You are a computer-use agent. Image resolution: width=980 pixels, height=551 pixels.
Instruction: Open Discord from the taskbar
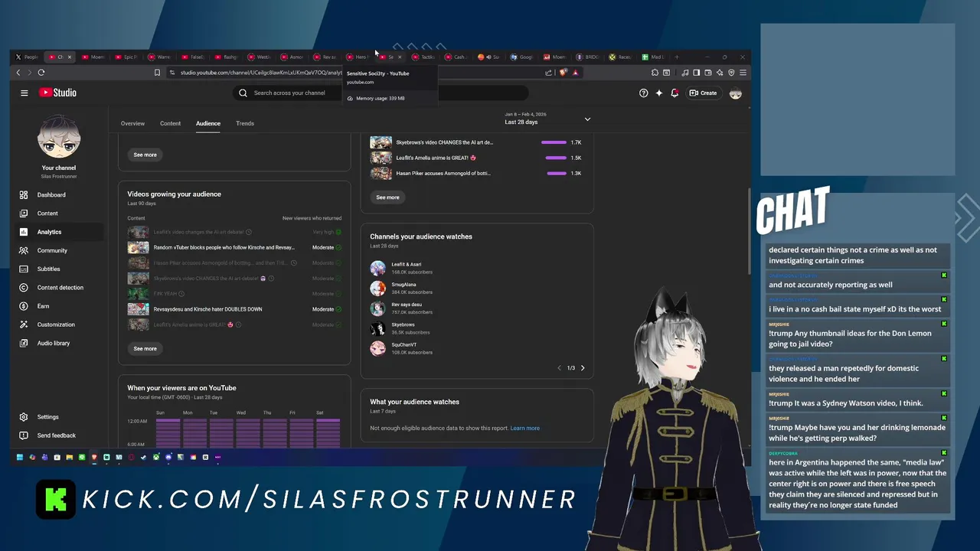pyautogui.click(x=168, y=457)
